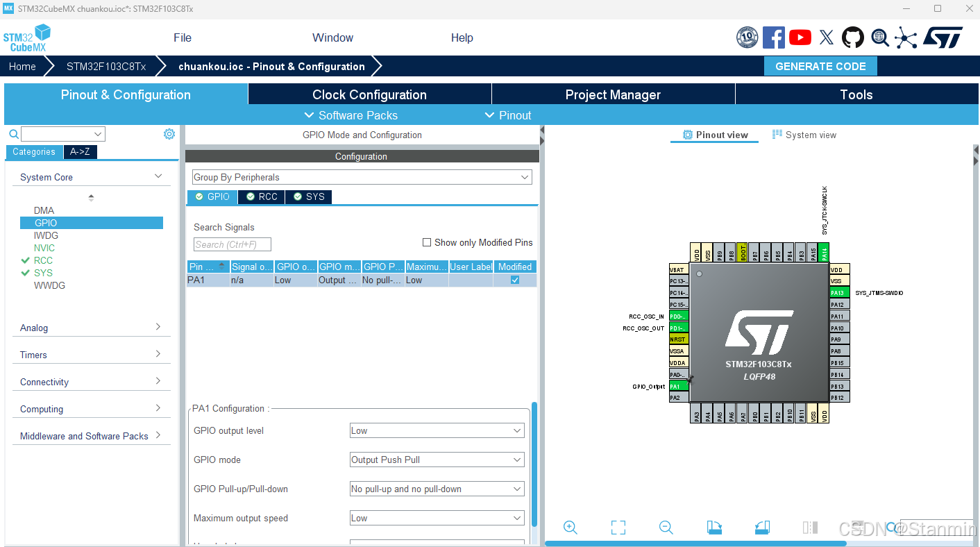Open the Window menu
Screen dimensions: 980x547
[333, 37]
